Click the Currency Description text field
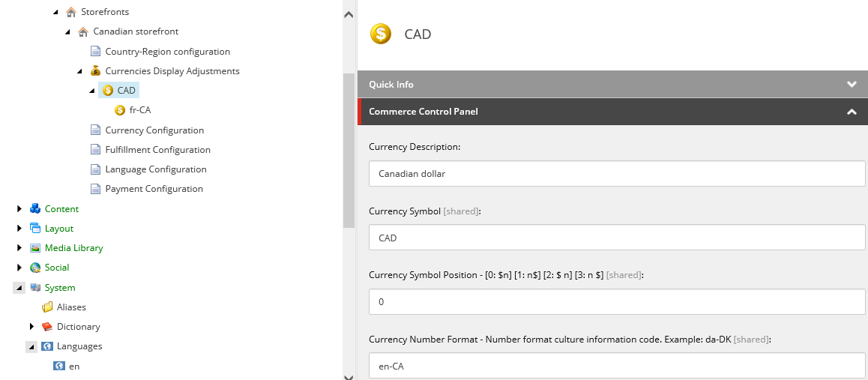The width and height of the screenshot is (868, 380). click(x=617, y=174)
